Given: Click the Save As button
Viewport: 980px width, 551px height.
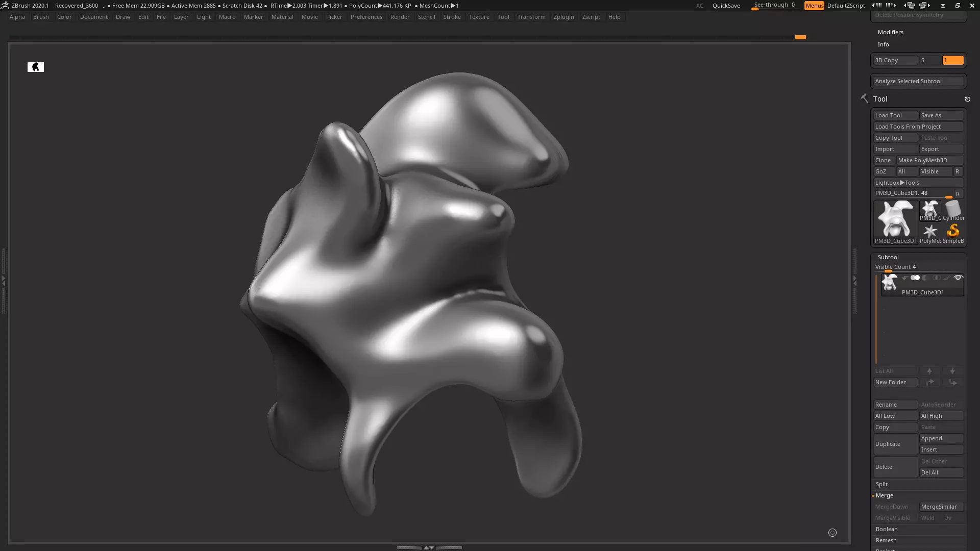Looking at the screenshot, I should point(941,115).
